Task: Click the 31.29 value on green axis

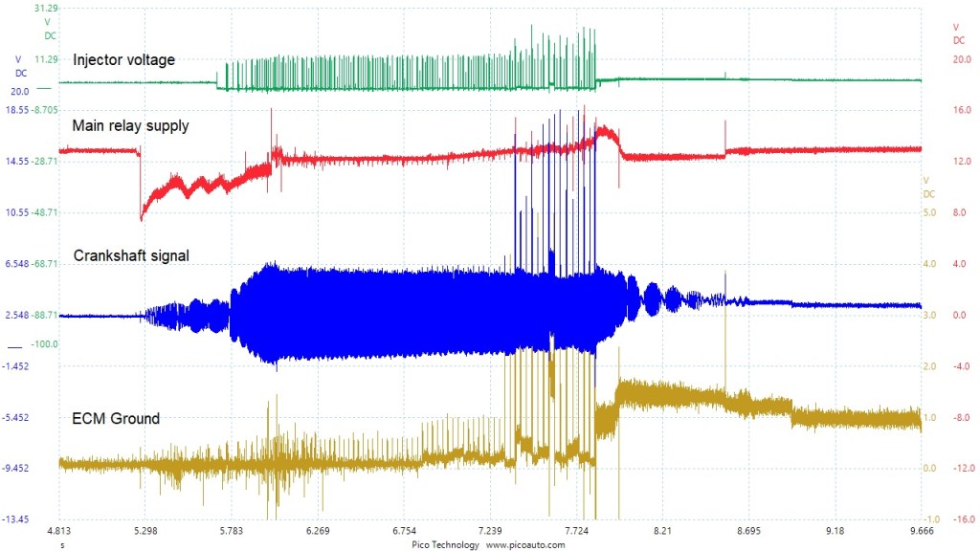Action: click(45, 8)
